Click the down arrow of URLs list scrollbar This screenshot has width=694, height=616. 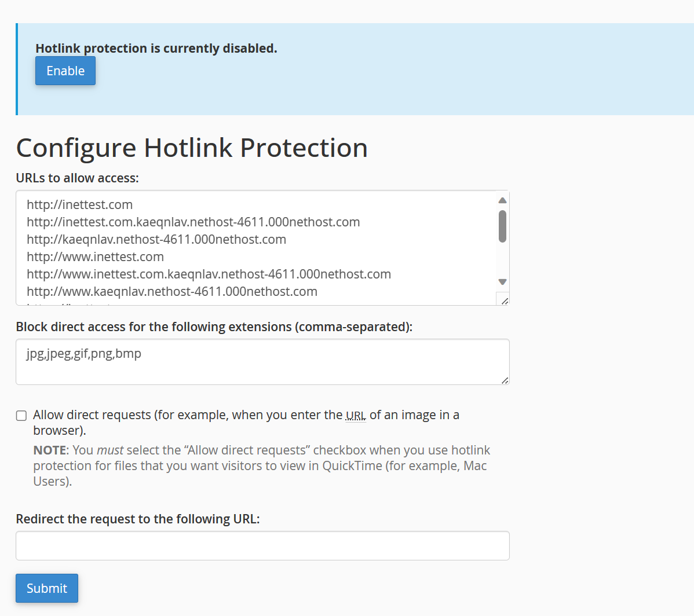(x=502, y=282)
